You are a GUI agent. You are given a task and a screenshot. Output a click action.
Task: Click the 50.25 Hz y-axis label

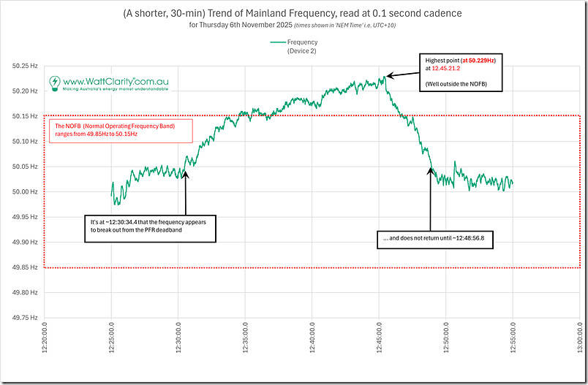coord(28,66)
